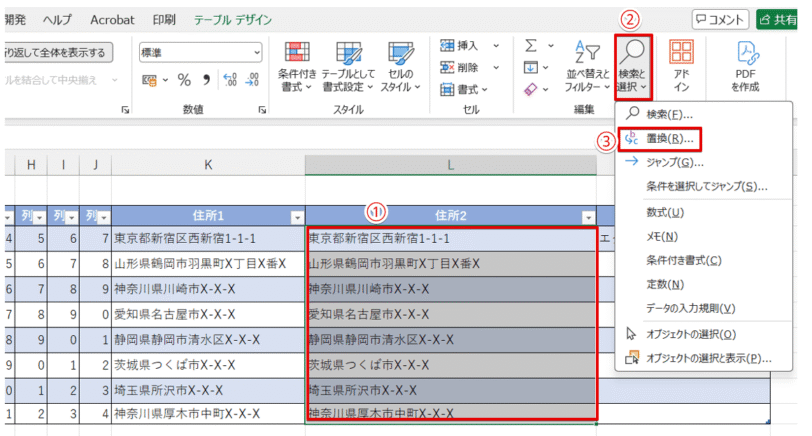Open the 住所1 column filter dropdown
Screen dimensions: 812x436
point(297,218)
